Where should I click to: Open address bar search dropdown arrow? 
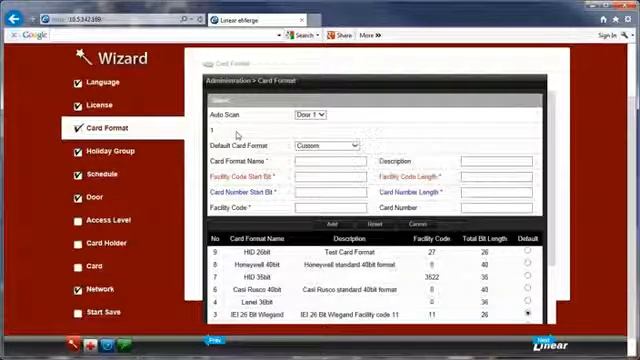click(x=191, y=19)
